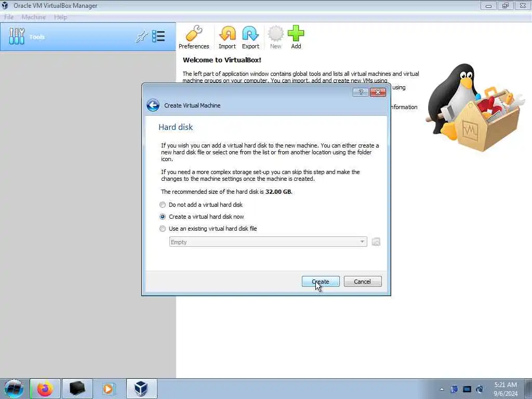Image resolution: width=532 pixels, height=399 pixels.
Task: Click the Export appliance icon
Action: [x=250, y=37]
